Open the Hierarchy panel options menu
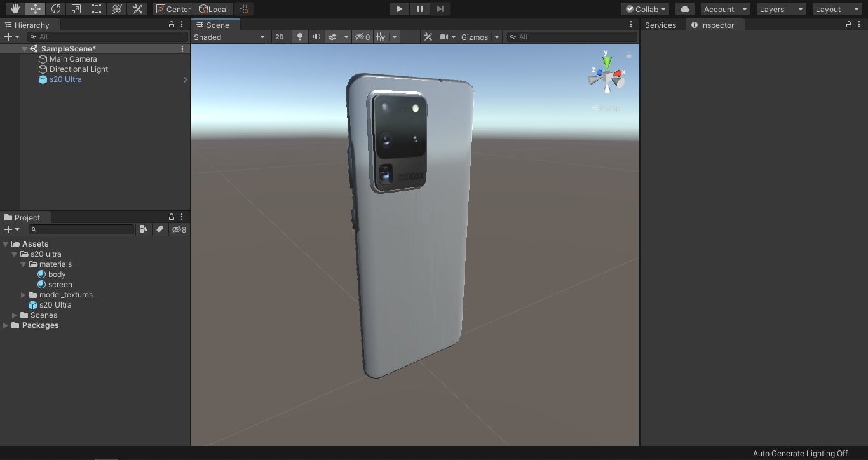868x460 pixels. [x=182, y=24]
